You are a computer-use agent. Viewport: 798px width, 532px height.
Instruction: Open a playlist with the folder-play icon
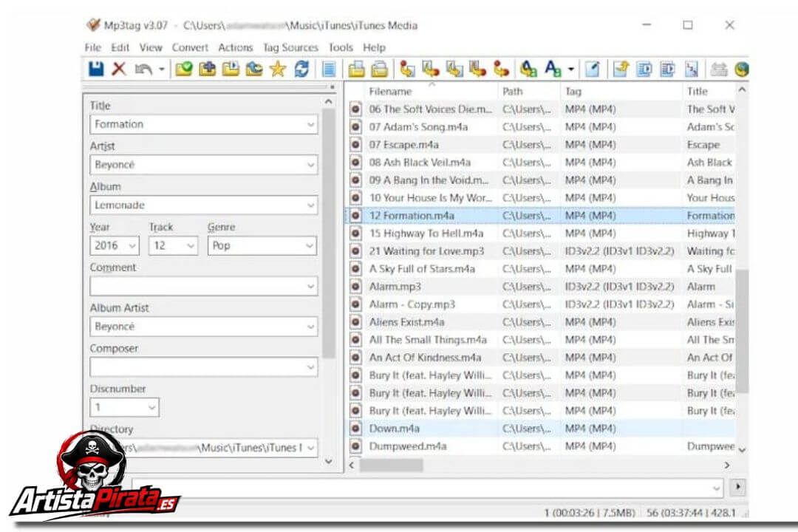click(231, 69)
